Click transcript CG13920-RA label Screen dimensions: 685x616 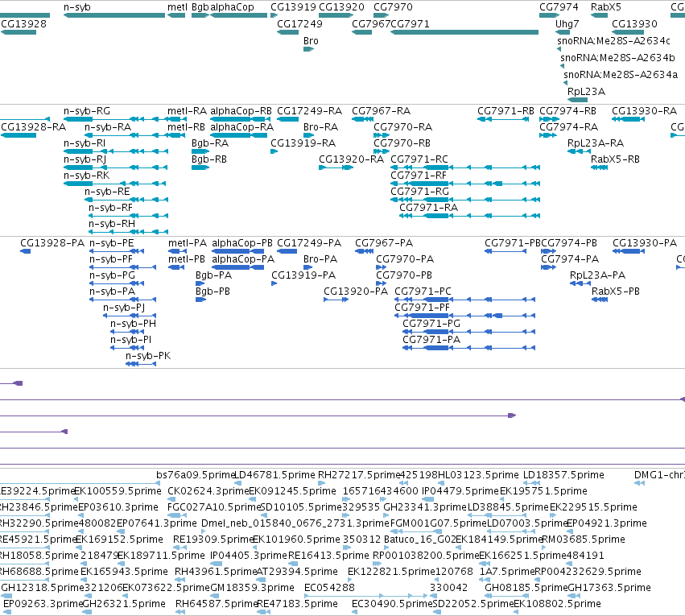[351, 160]
